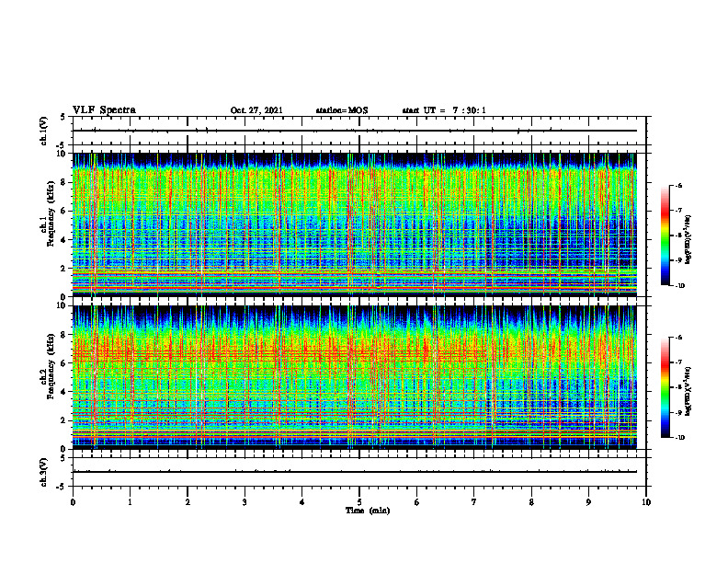Image resolution: width=728 pixels, height=563 pixels.
Task: Click time axis tick label "9"
Action: (x=588, y=502)
